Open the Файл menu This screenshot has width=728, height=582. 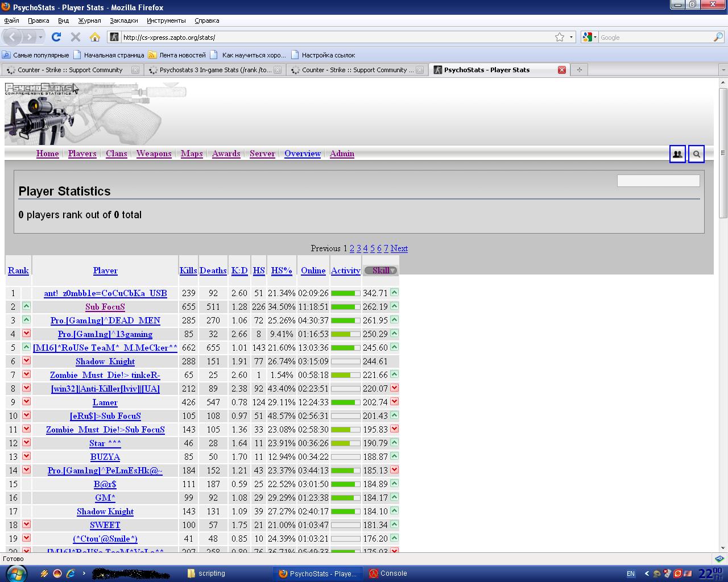[x=11, y=20]
